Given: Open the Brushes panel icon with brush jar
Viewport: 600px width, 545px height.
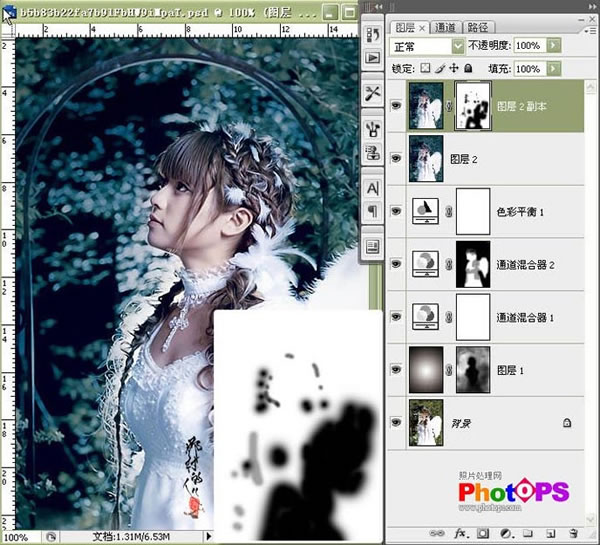Looking at the screenshot, I should pos(372,129).
